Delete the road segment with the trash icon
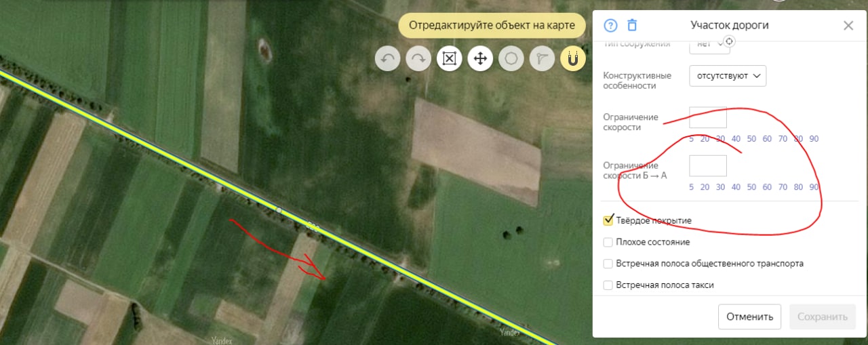The width and height of the screenshot is (868, 345). click(x=632, y=26)
